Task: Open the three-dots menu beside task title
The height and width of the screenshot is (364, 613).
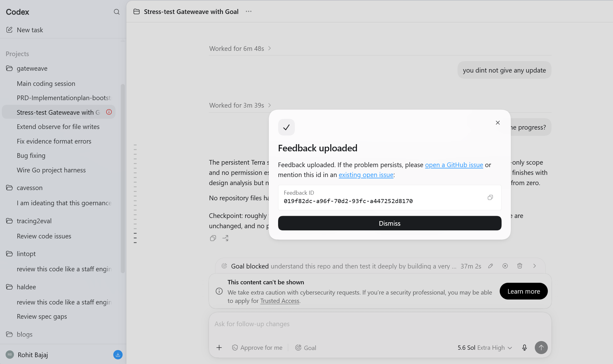Action: click(249, 11)
